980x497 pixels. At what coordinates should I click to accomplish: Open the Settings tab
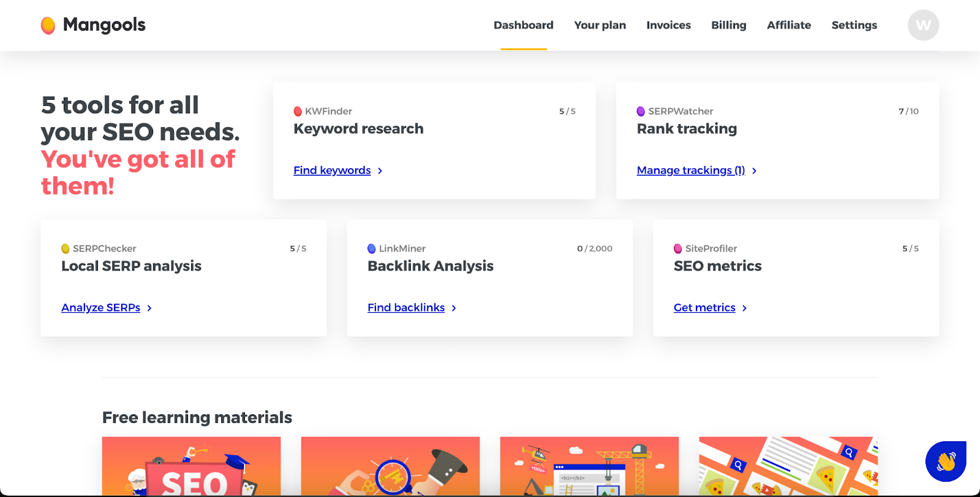pyautogui.click(x=854, y=25)
